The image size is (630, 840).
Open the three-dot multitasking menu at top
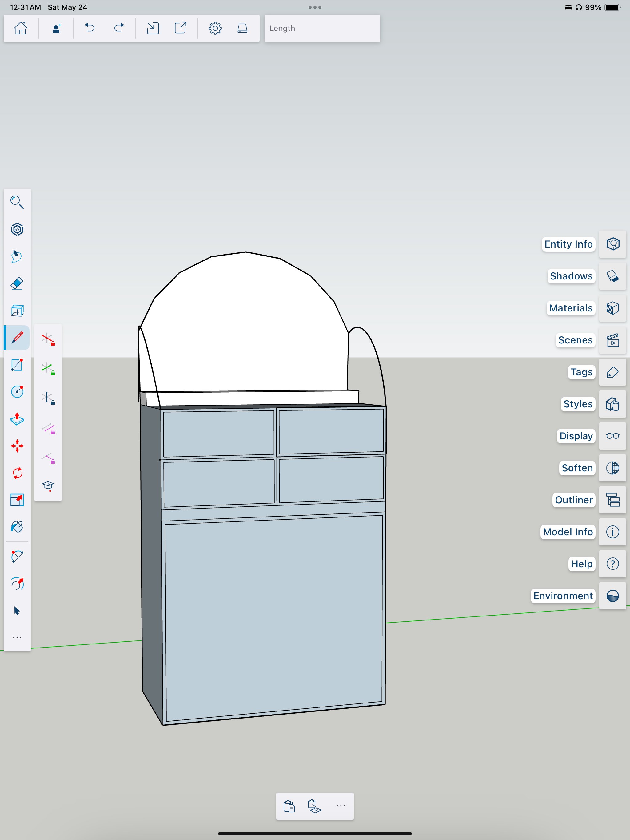[315, 7]
